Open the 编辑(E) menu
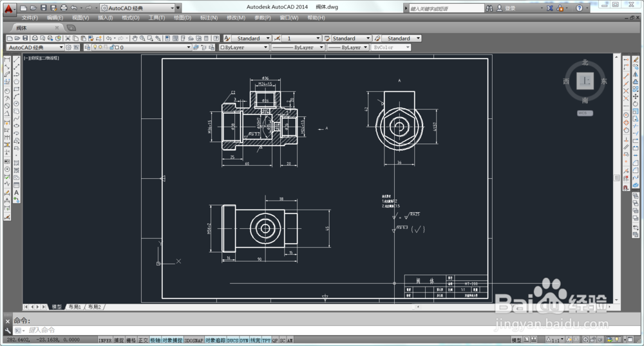This screenshot has height=346, width=644. 55,17
